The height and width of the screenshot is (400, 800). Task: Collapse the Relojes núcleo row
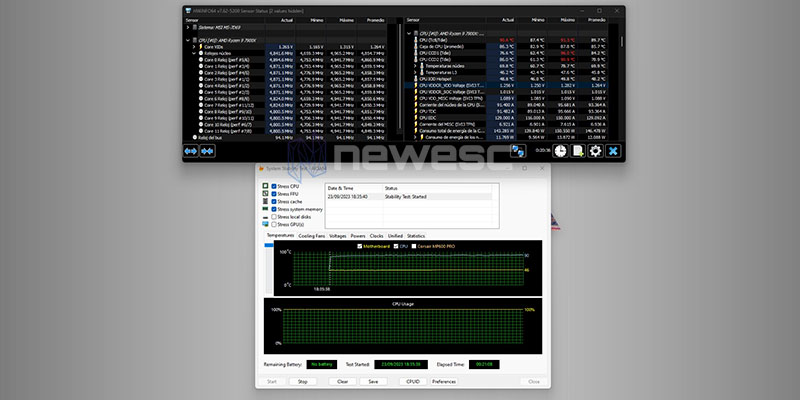point(194,53)
